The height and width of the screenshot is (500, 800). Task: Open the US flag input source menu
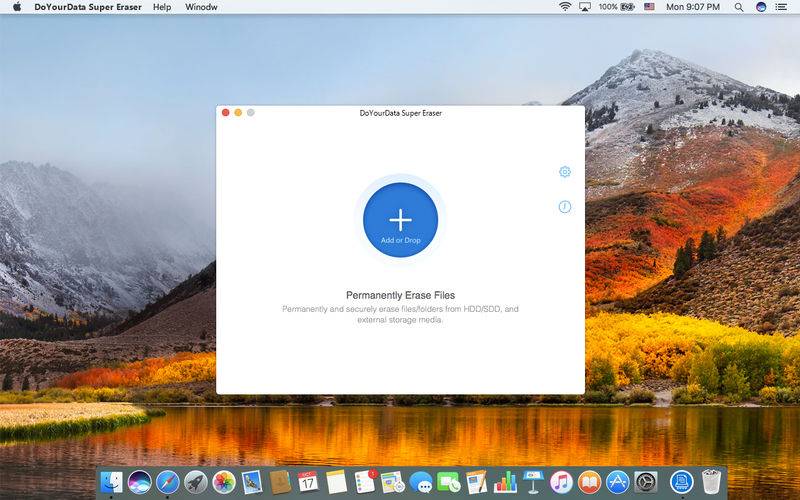(x=649, y=7)
